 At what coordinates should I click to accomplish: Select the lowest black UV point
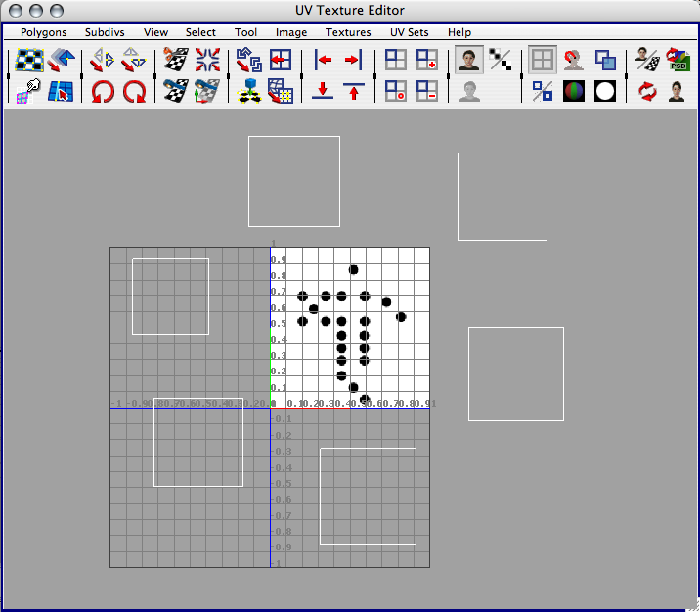[365, 399]
